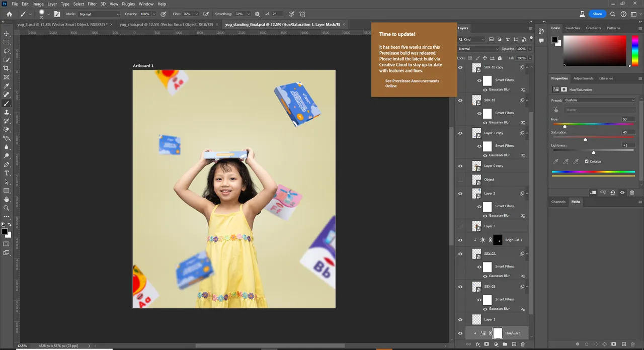The height and width of the screenshot is (350, 644).
Task: Open the Search icon in top bar
Action: coord(613,14)
